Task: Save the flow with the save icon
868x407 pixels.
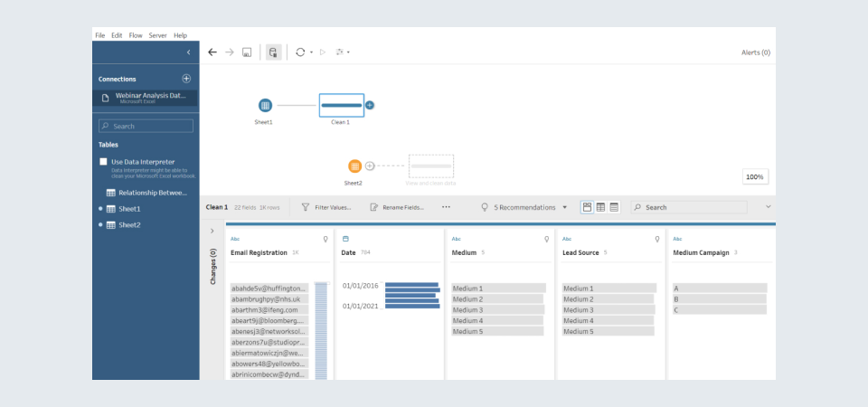Action: [247, 52]
